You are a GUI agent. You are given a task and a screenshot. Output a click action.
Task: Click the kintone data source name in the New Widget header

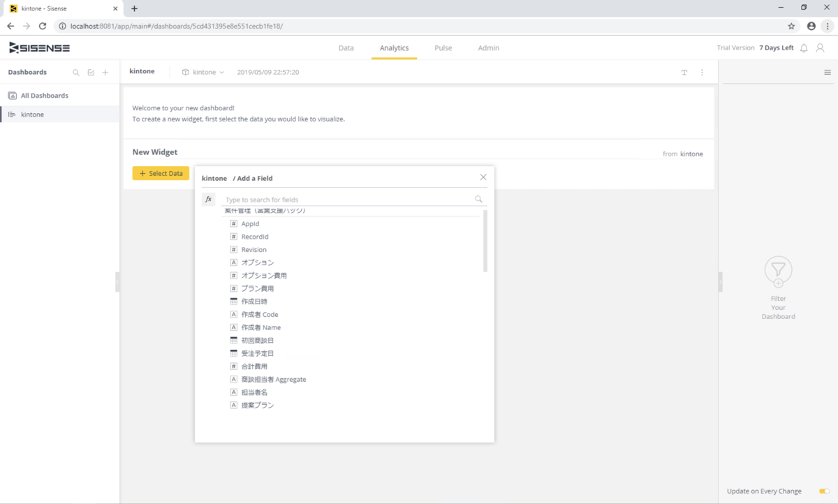[691, 154]
